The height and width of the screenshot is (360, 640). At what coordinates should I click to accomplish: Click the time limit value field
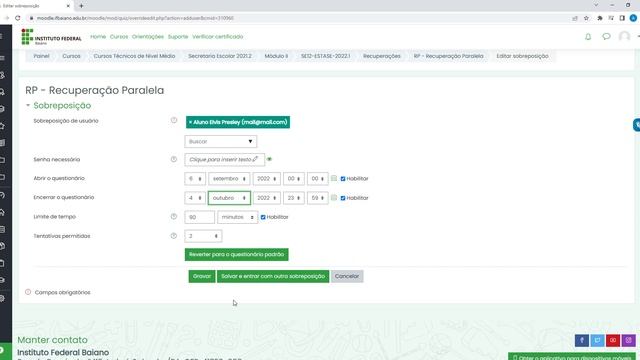(x=199, y=217)
